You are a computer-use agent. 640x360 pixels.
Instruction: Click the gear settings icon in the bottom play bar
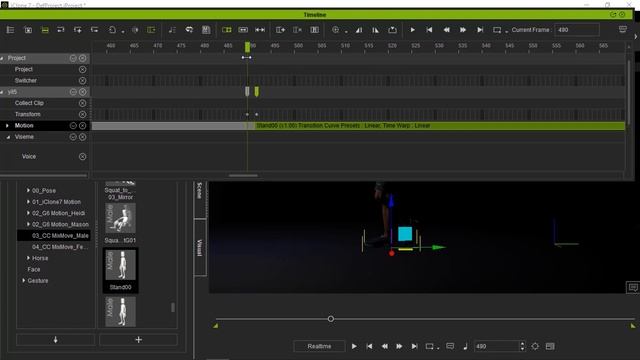pyautogui.click(x=535, y=346)
